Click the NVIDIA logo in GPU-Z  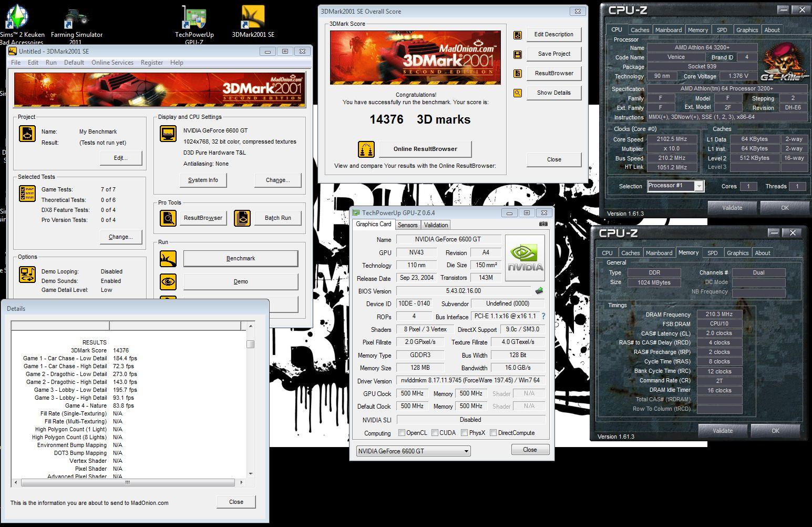point(525,258)
